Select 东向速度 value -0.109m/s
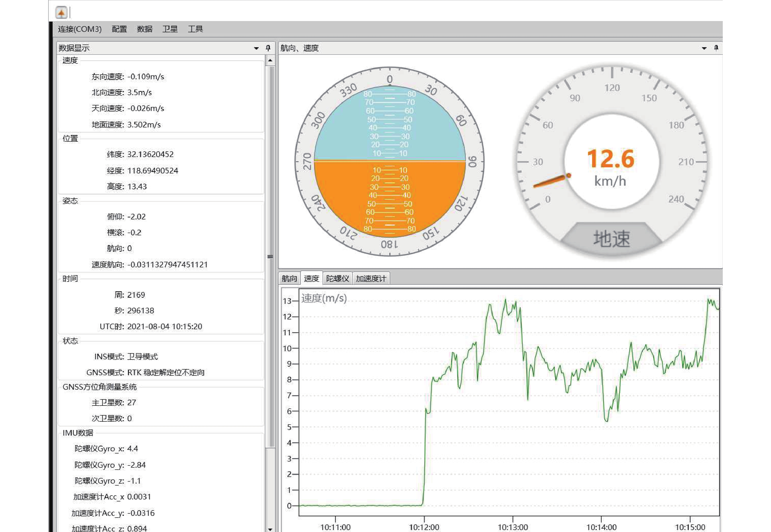The image size is (771, 532). pyautogui.click(x=146, y=77)
